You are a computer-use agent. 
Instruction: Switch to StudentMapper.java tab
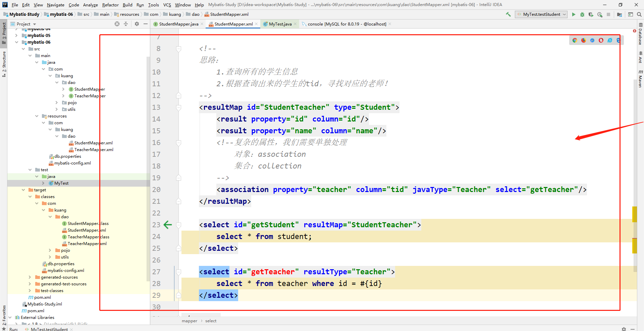point(178,24)
